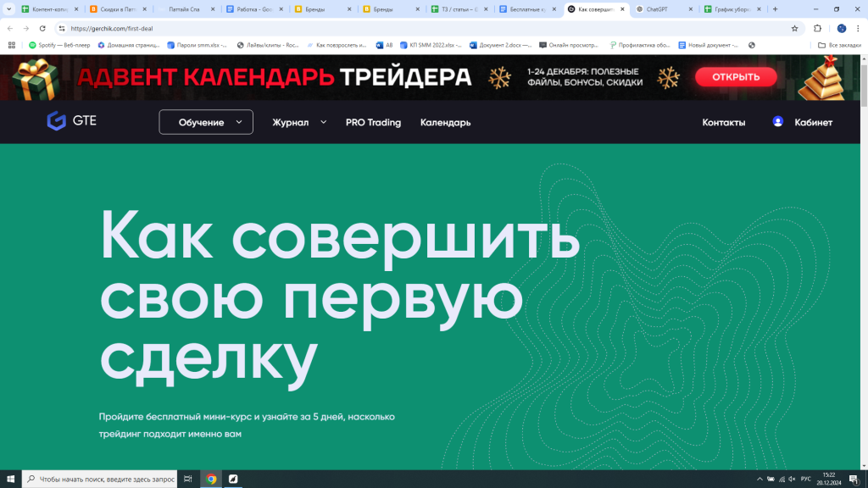This screenshot has height=488, width=868.
Task: Open the notification center icon
Action: (854, 480)
